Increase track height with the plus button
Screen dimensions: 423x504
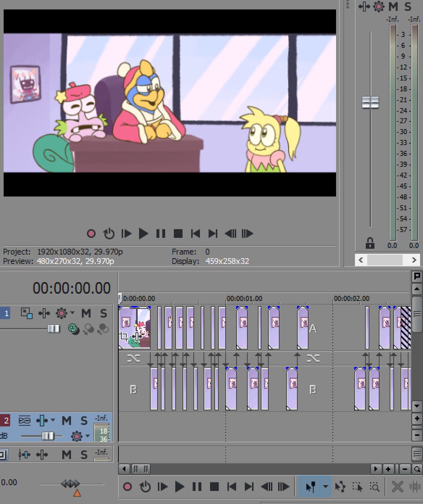[417, 419]
